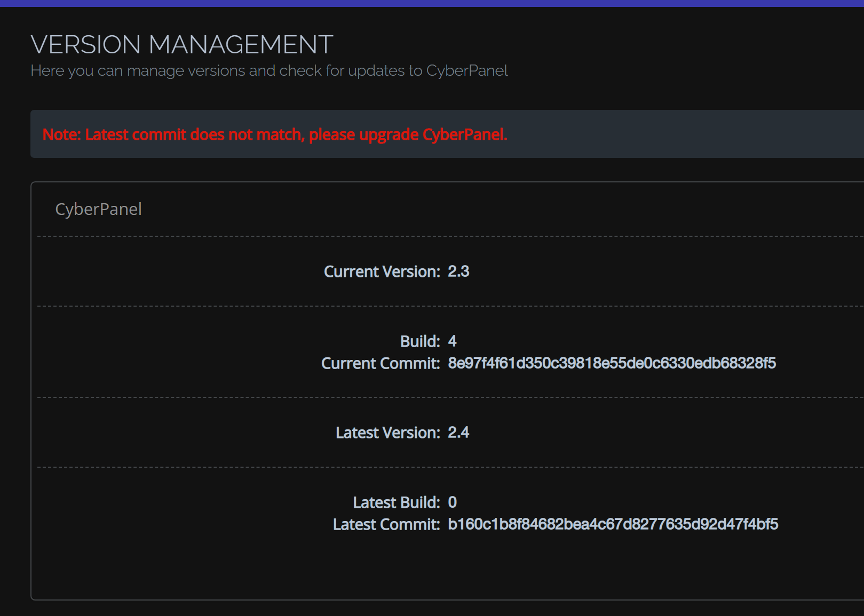Select the current version value 2.3

pos(458,271)
